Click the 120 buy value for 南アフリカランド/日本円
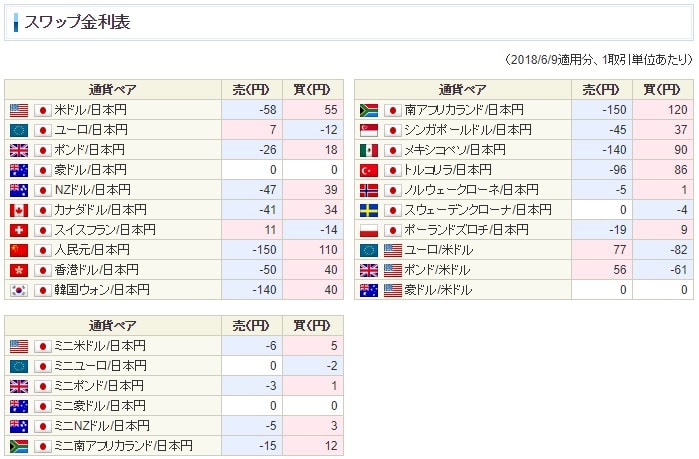This screenshot has height=459, width=699. (x=678, y=110)
